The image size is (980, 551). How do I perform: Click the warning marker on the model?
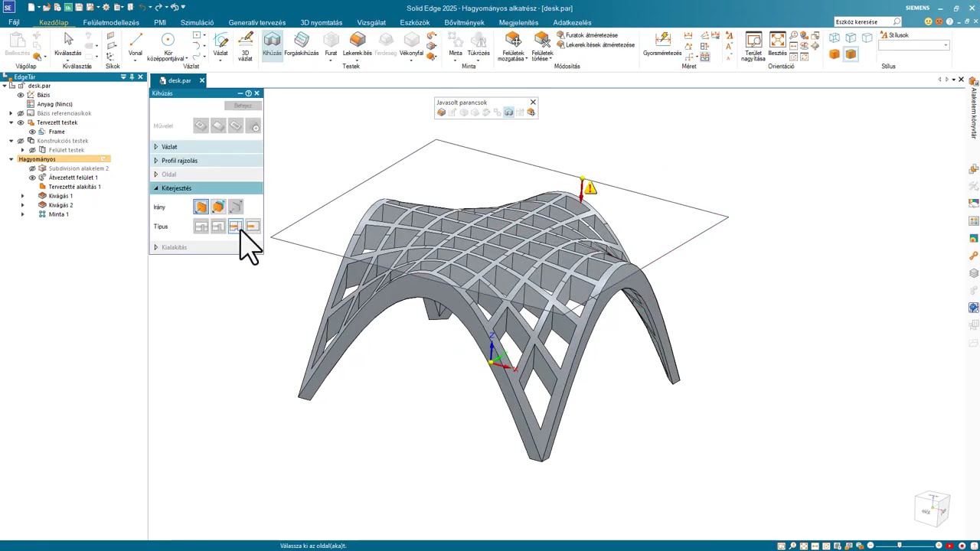[590, 188]
